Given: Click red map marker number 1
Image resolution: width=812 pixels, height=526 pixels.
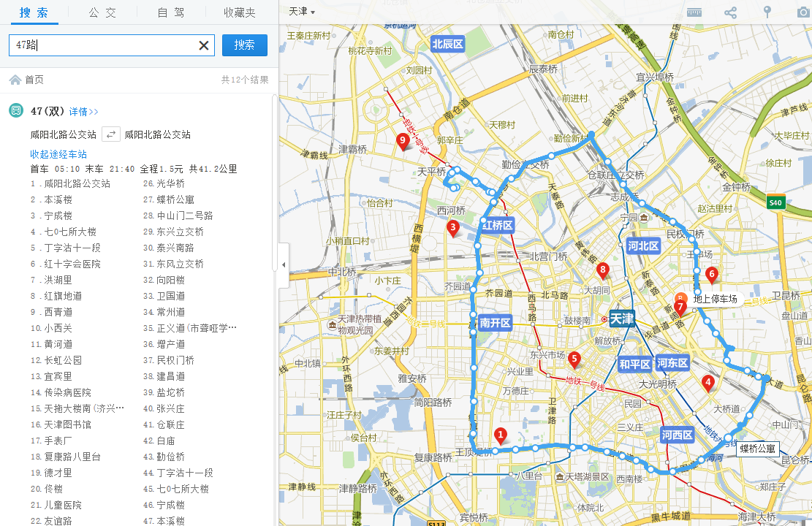Looking at the screenshot, I should [x=500, y=436].
